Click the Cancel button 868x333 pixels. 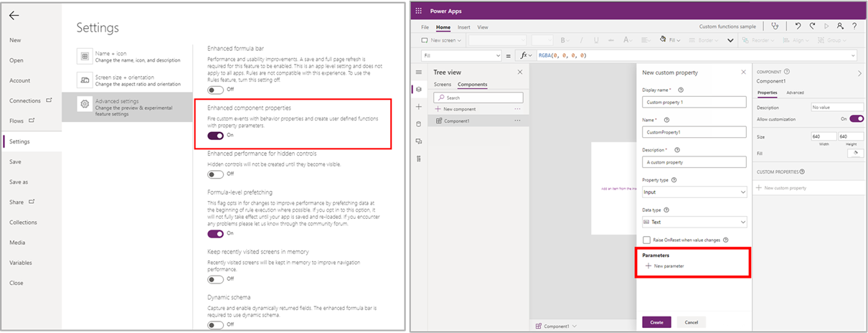692,322
